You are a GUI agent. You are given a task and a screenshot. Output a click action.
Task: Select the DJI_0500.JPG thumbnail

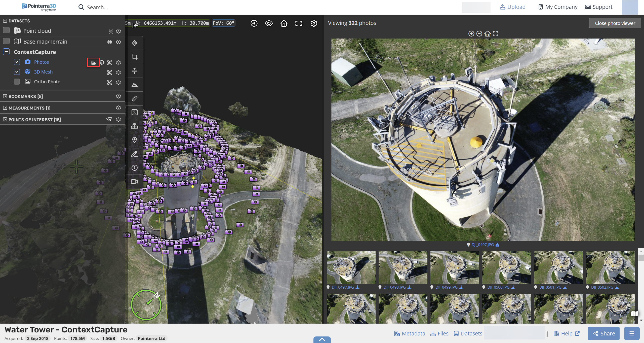(x=507, y=267)
